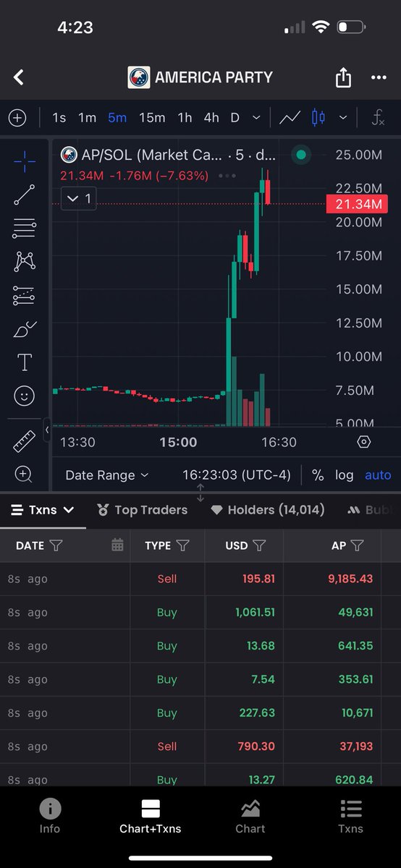
Task: Add symbol with the plus circle icon
Action: (x=17, y=117)
